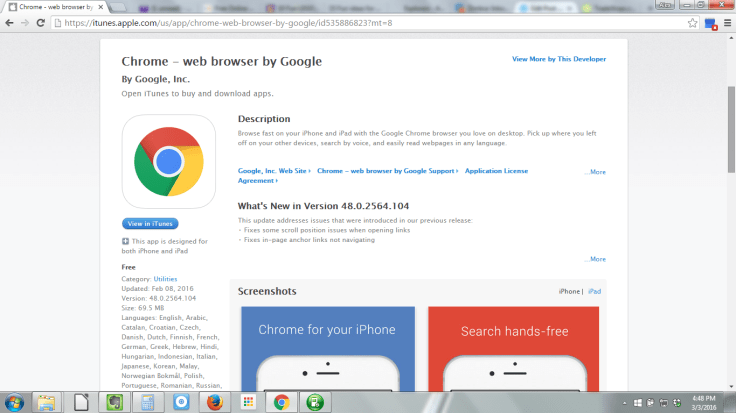Open Chrome – web browser by Google Support link
Screen dimensions: 736x413
(387, 171)
